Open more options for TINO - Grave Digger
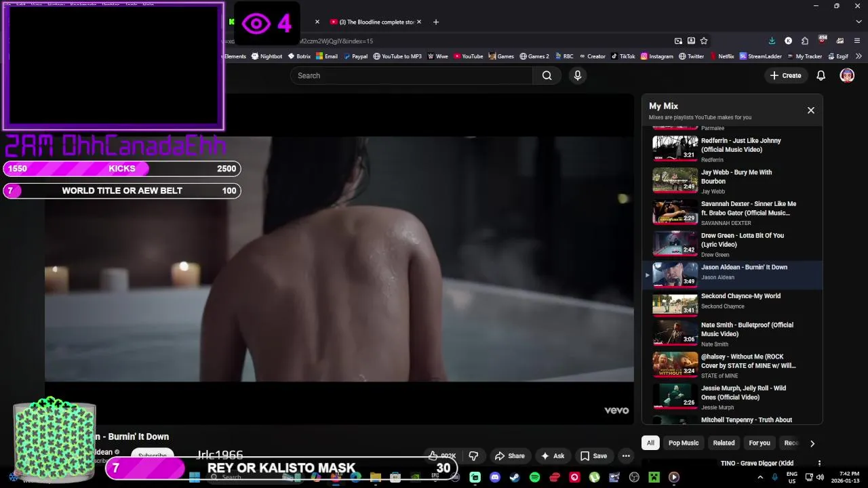Viewport: 868px width, 488px height. click(819, 464)
